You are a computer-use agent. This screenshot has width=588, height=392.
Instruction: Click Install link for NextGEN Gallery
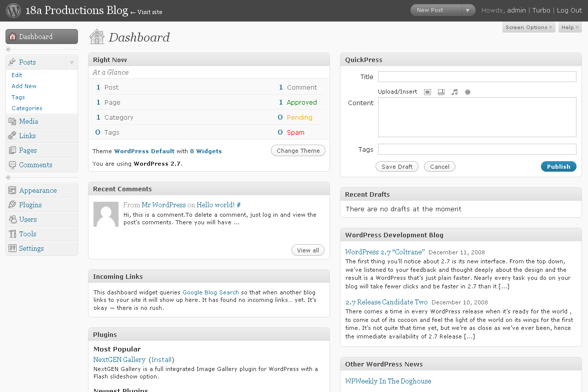[161, 359]
